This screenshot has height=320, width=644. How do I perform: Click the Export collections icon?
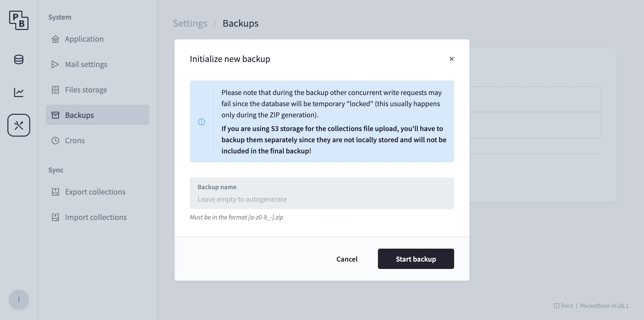[x=55, y=192]
